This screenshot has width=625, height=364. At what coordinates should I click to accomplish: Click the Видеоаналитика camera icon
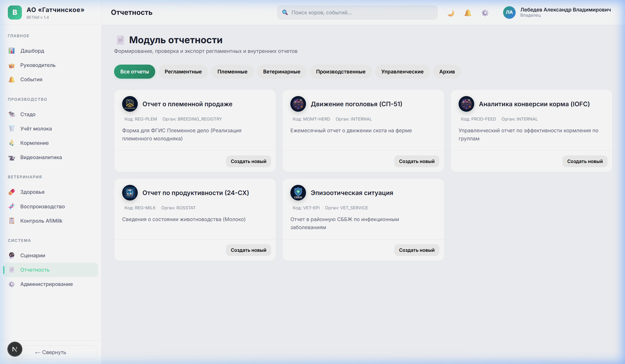pyautogui.click(x=11, y=157)
